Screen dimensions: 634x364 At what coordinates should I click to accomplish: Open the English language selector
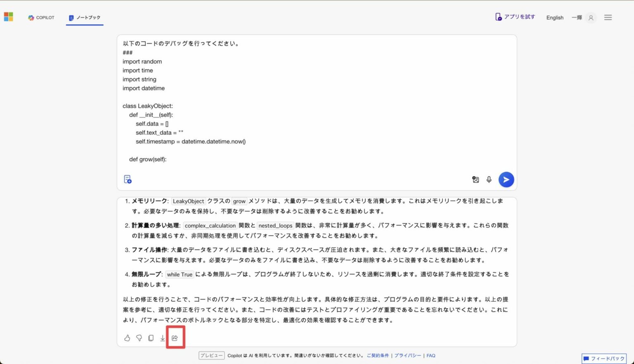(x=554, y=17)
